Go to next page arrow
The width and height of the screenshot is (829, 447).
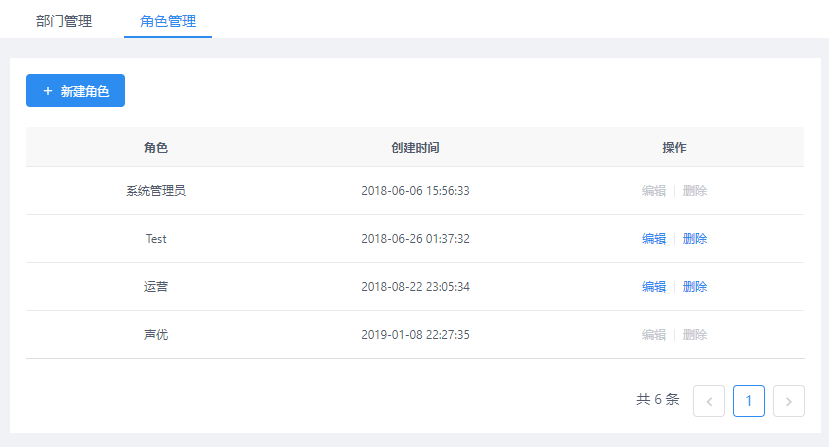tap(789, 401)
